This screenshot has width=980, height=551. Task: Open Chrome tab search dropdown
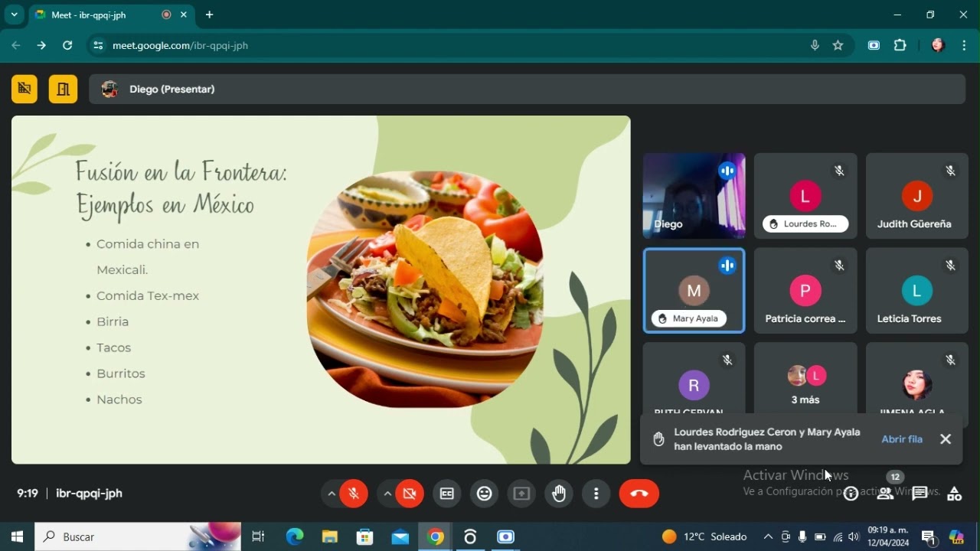14,15
